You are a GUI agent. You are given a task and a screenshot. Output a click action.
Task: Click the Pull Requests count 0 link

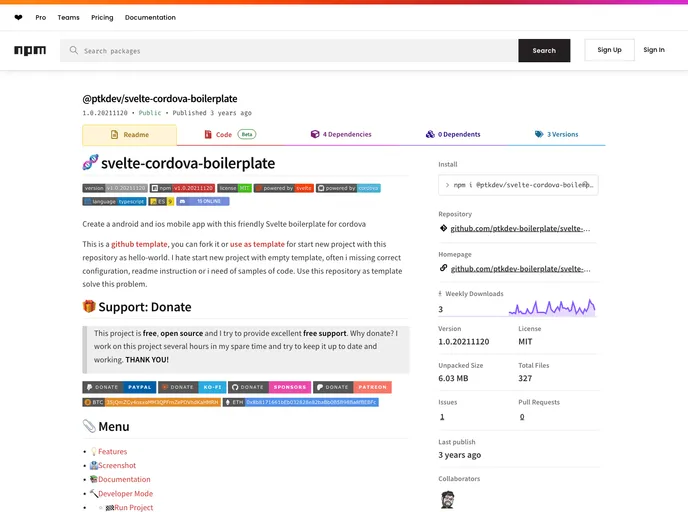pos(522,417)
